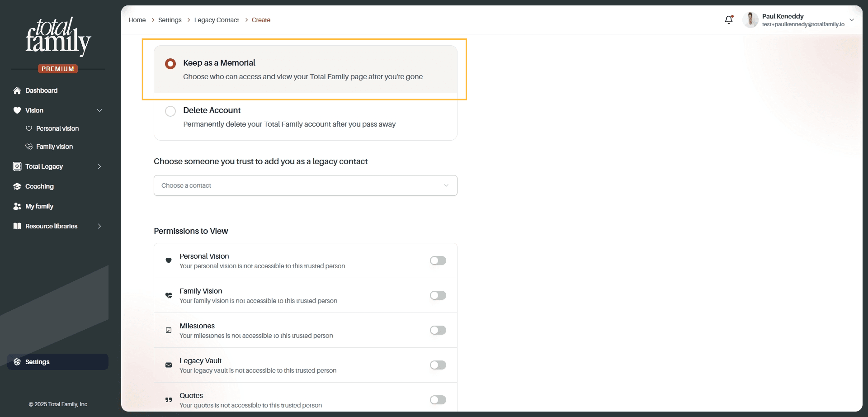Expand the Resource libraries submenu arrow
Image resolution: width=868 pixels, height=417 pixels.
(99, 226)
